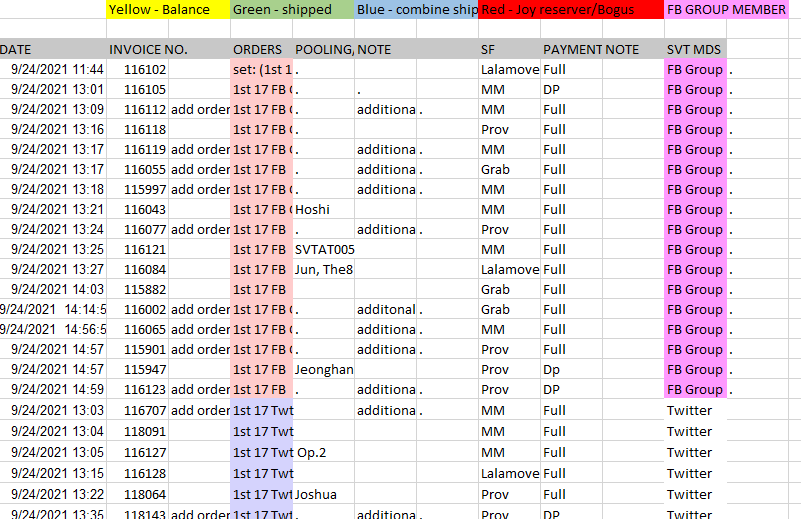801x519 pixels.
Task: Click the FB Group cell in row 116102
Action: 695,69
